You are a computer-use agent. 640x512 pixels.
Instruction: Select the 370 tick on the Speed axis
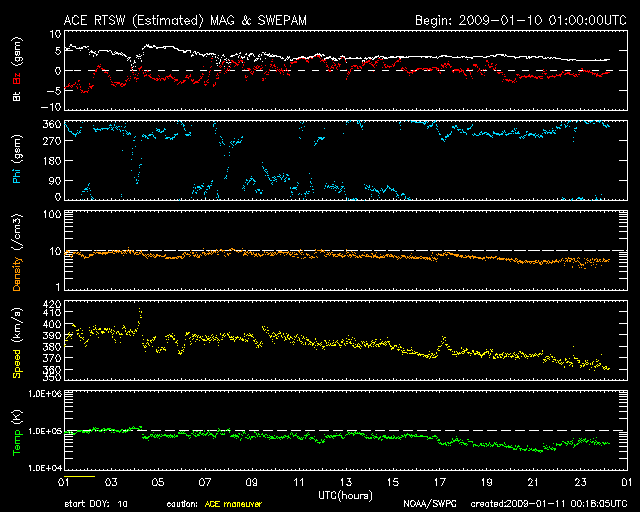(x=51, y=358)
